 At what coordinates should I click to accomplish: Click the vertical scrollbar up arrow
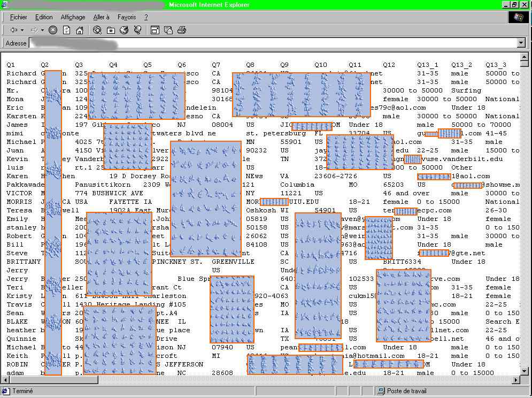pyautogui.click(x=524, y=57)
